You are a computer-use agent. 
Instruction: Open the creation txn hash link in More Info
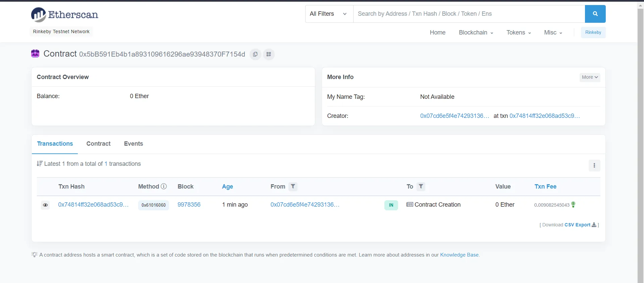point(544,116)
